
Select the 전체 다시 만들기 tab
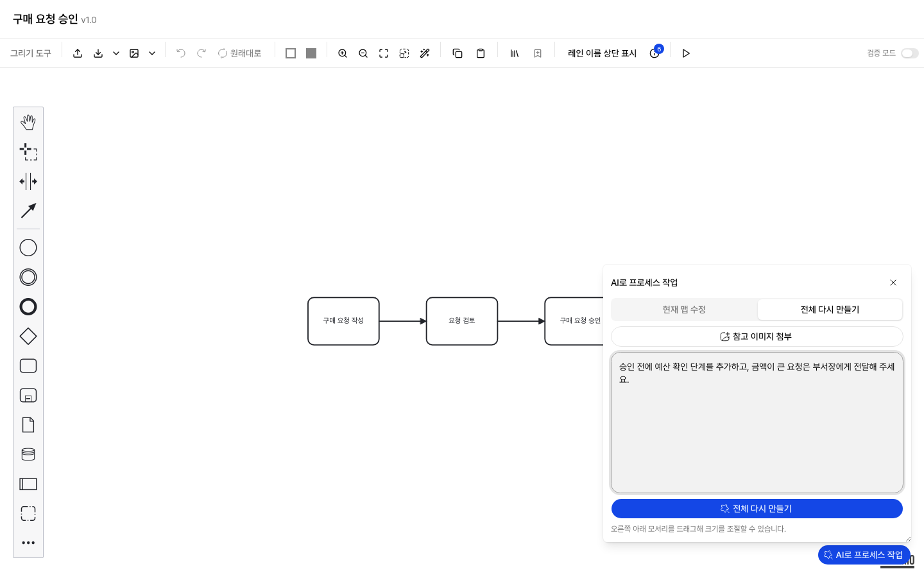pyautogui.click(x=830, y=310)
